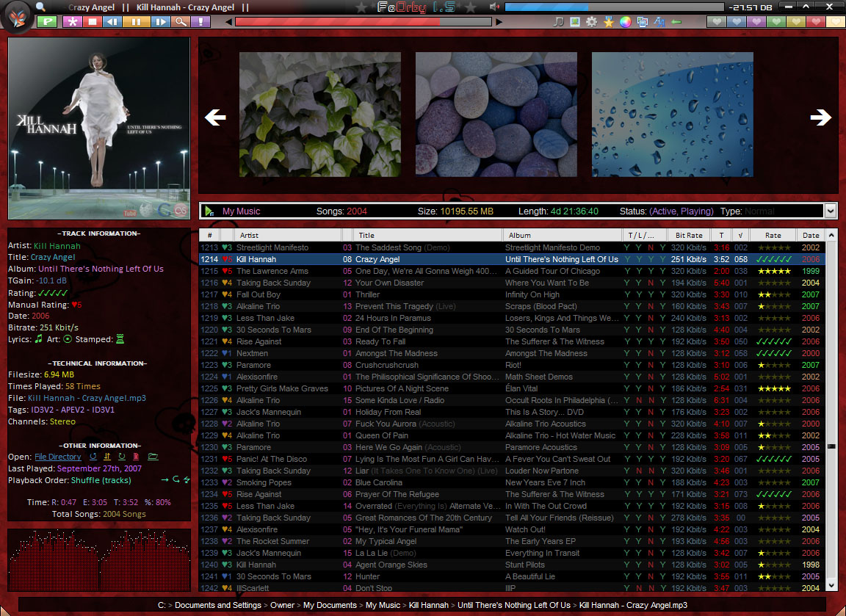Toggle the blue heart rating button

coord(736,22)
